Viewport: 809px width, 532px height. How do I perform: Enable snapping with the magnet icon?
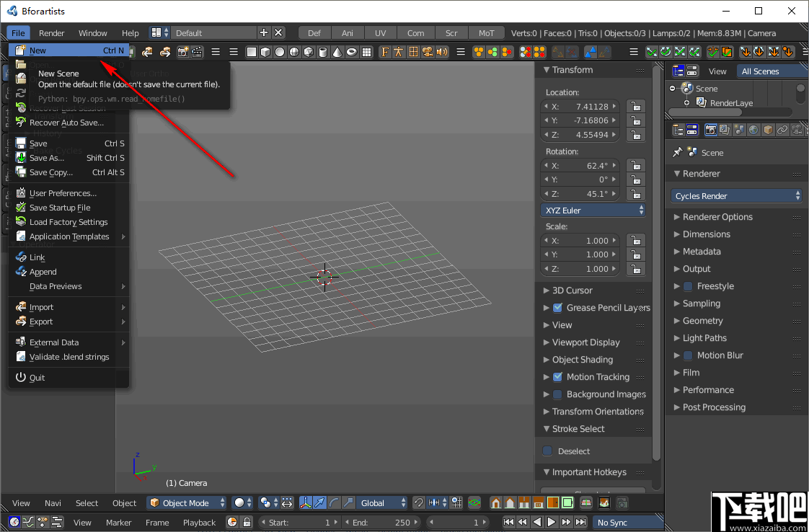419,502
